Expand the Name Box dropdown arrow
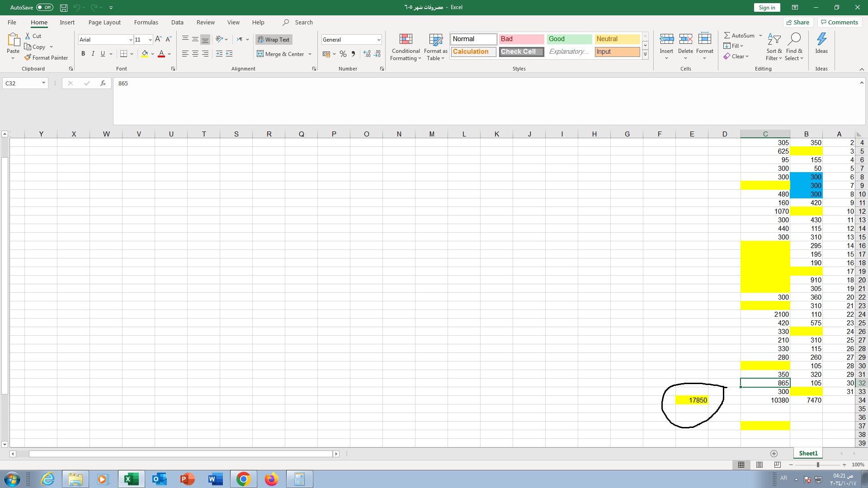 click(43, 83)
